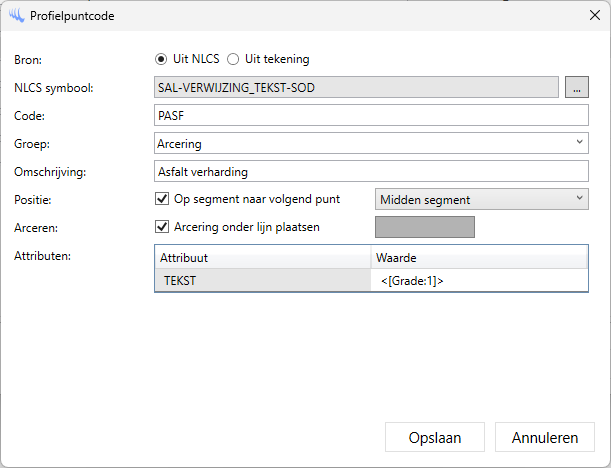This screenshot has height=468, width=611.
Task: Open the gray hatch color swatch
Action: (x=424, y=227)
